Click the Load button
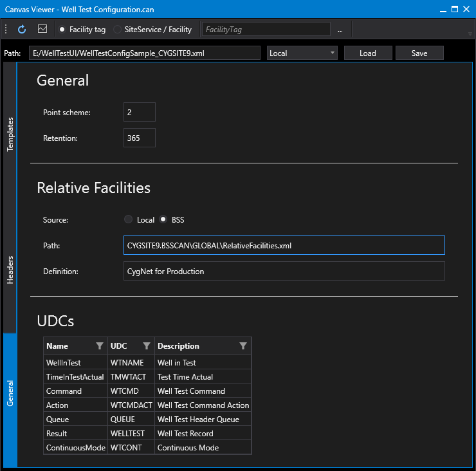Screen dimensions: 476x471 368,53
